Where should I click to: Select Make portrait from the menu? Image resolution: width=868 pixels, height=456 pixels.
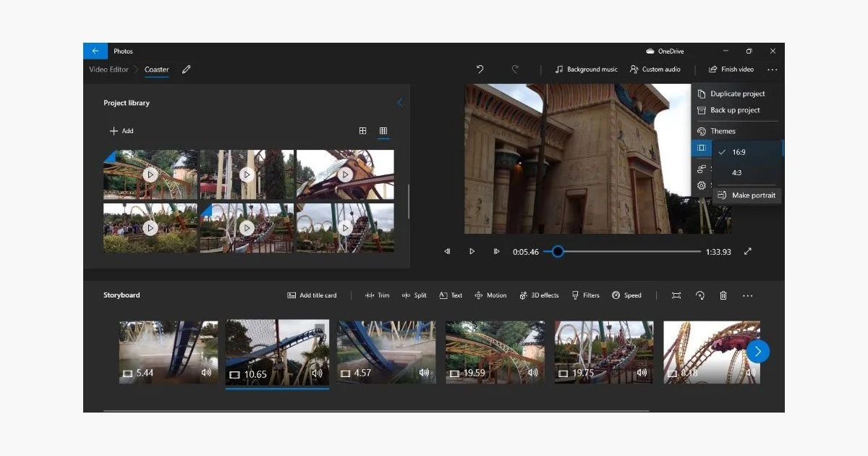pos(752,195)
